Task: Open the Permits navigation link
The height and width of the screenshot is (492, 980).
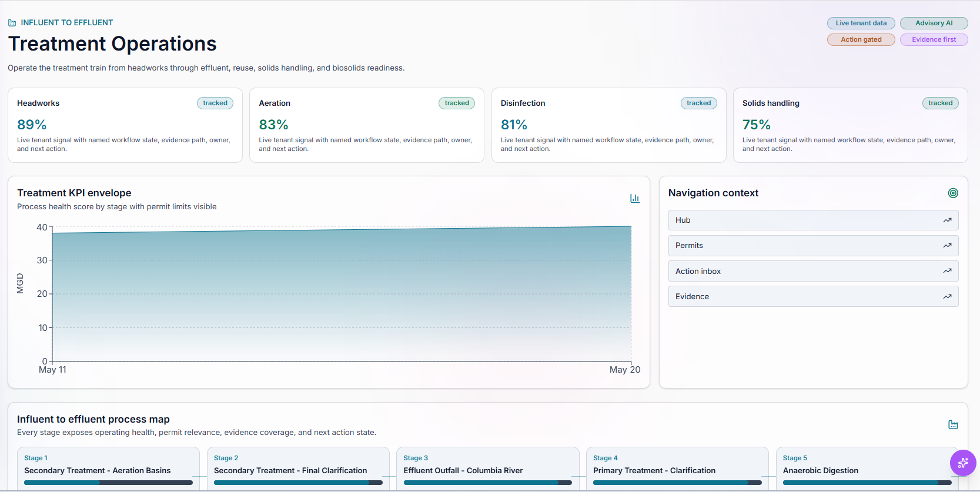Action: pyautogui.click(x=813, y=246)
